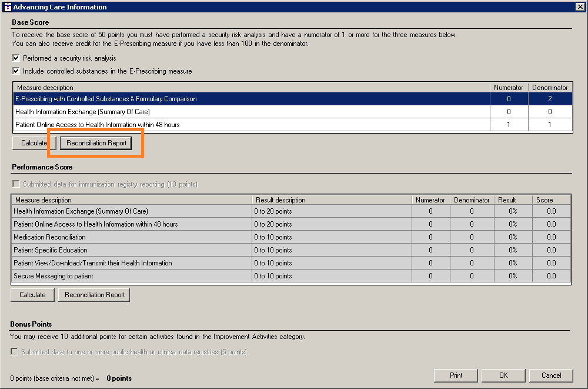
Task: Select Health Information Exchange row in Performance Score table
Action: 291,211
